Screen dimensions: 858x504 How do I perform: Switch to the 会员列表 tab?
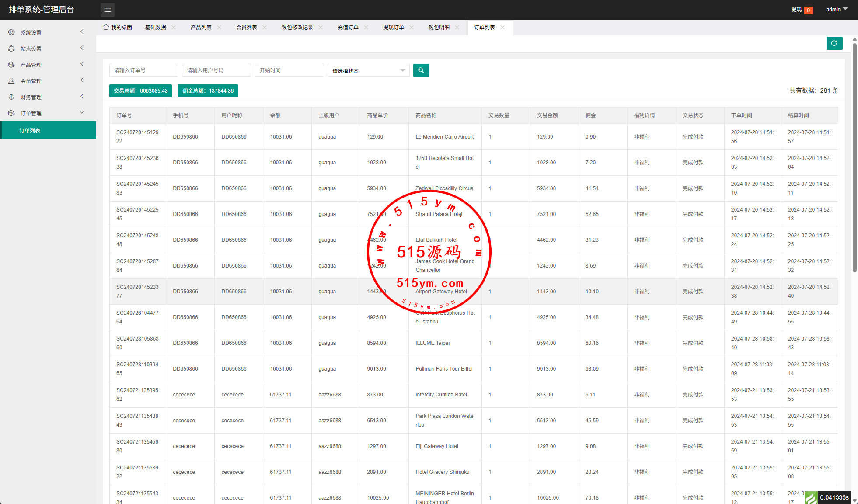(246, 28)
